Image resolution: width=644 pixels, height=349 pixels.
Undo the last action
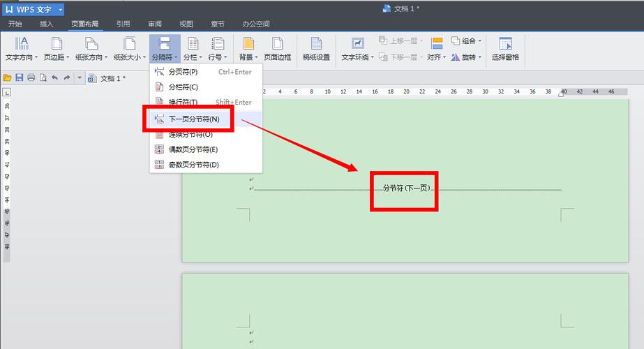(x=54, y=77)
